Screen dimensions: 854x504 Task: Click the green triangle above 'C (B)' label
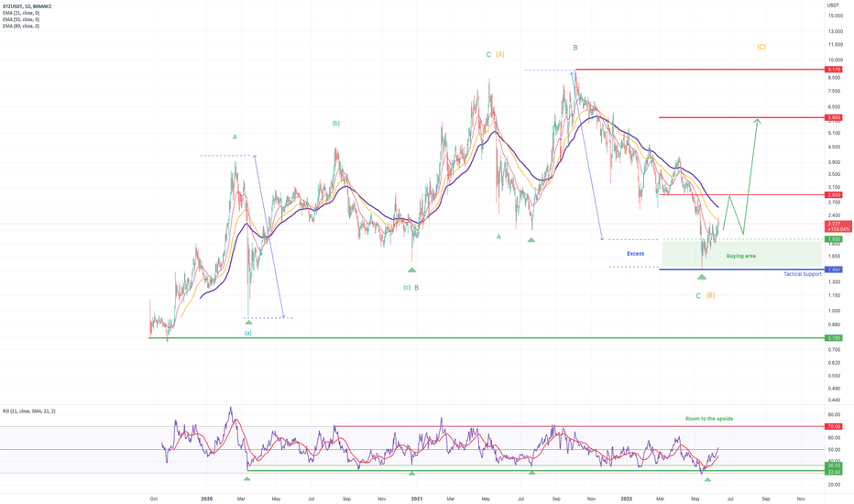(x=702, y=278)
